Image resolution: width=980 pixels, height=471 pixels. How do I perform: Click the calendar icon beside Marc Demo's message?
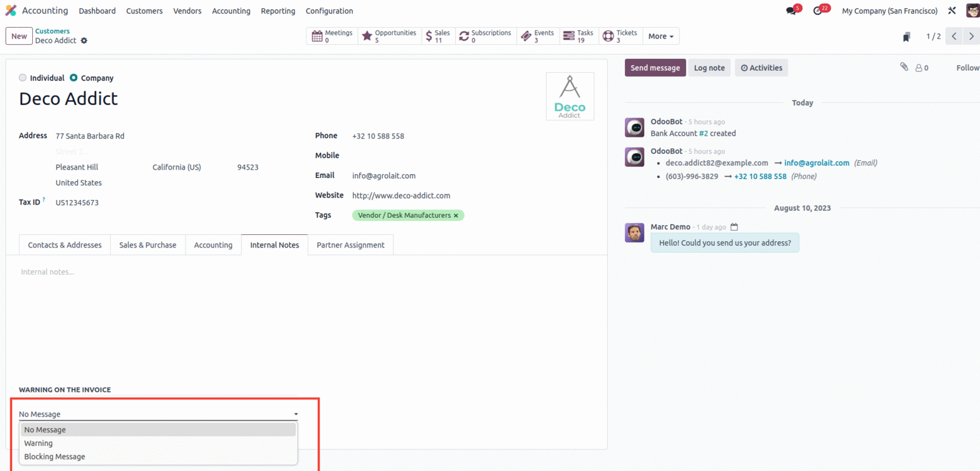point(734,227)
